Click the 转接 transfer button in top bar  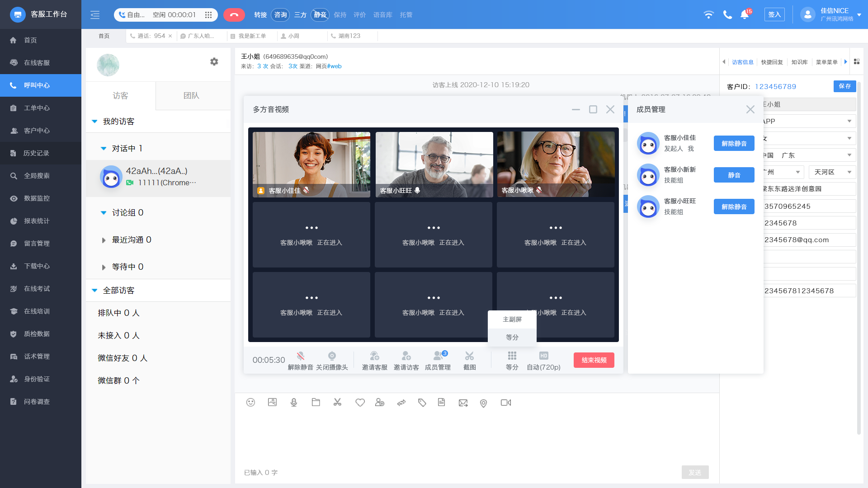[260, 15]
